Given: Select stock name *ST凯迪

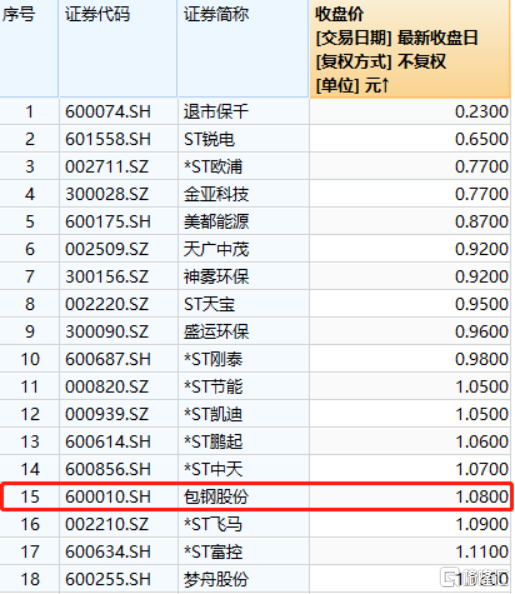Looking at the screenshot, I should click(x=213, y=414).
